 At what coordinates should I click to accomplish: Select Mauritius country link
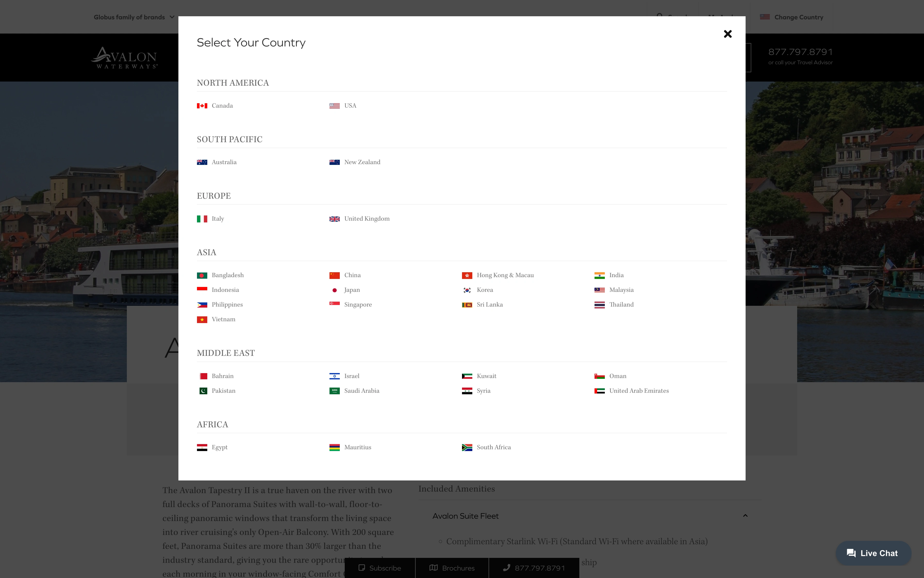click(x=350, y=448)
